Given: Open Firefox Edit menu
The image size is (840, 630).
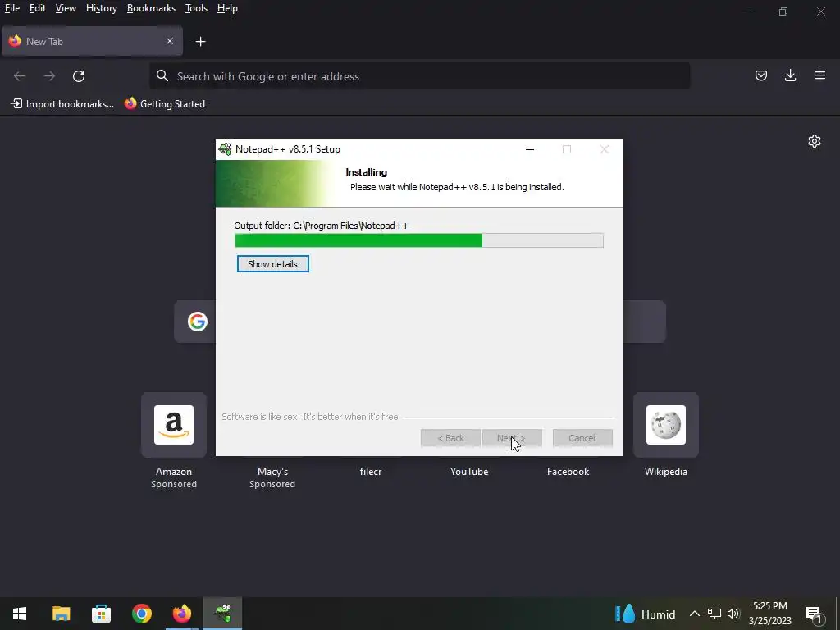Looking at the screenshot, I should click(x=38, y=8).
